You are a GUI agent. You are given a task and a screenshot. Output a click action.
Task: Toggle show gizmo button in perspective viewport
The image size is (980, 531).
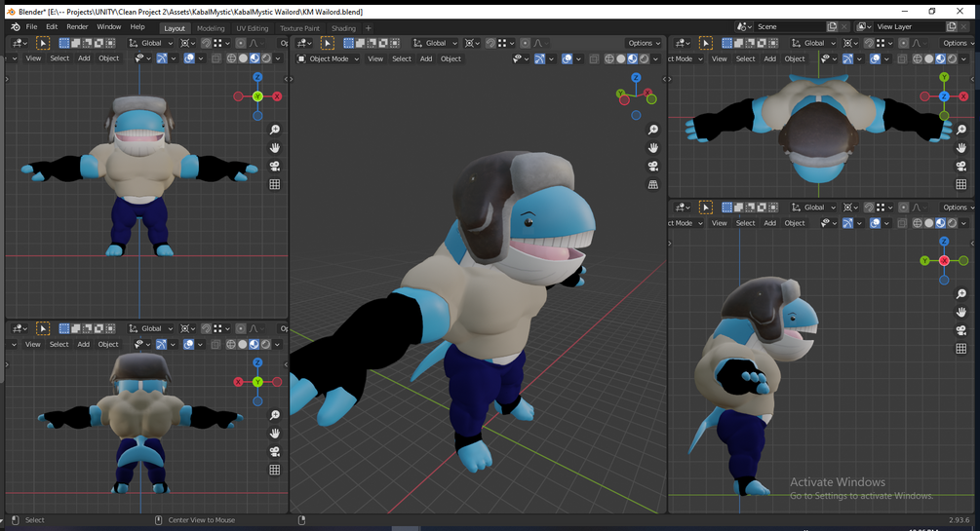point(539,58)
